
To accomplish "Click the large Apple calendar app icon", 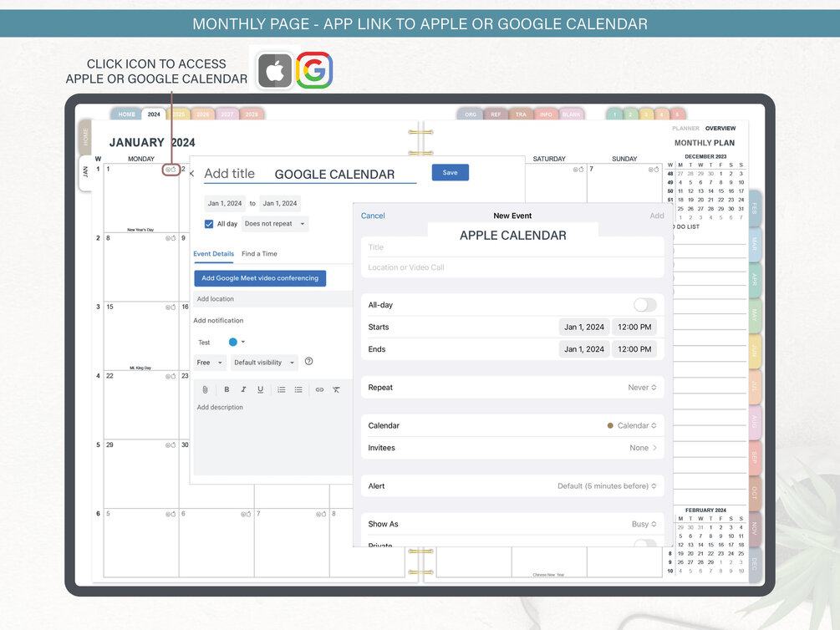I will coord(275,70).
